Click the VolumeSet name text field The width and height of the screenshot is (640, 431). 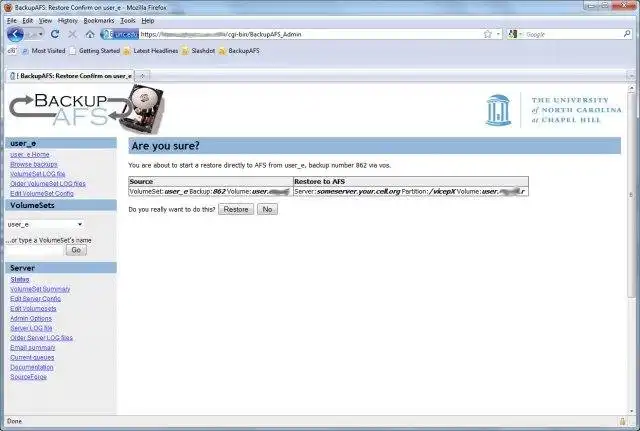click(36, 250)
